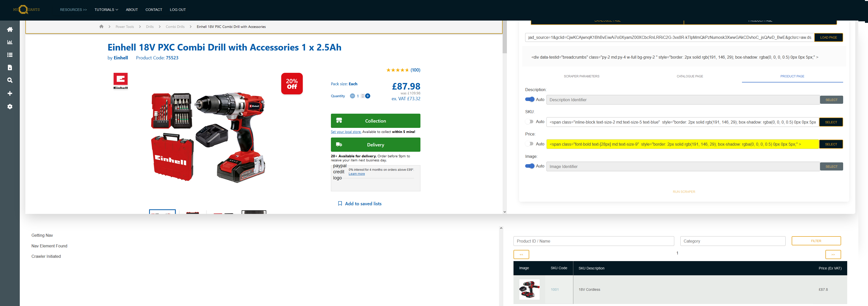Screen dimensions: 868x306
Task: Click SKU code 1001 in table
Action: click(555, 290)
